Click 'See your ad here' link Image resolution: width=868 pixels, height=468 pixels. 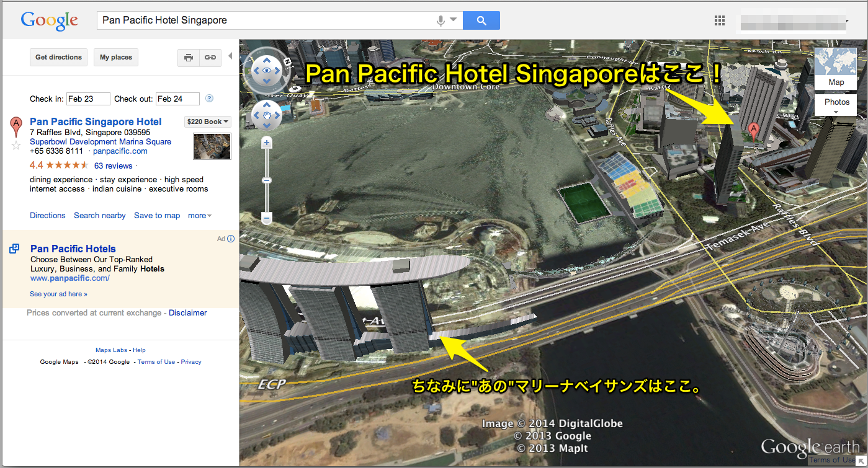pyautogui.click(x=59, y=294)
